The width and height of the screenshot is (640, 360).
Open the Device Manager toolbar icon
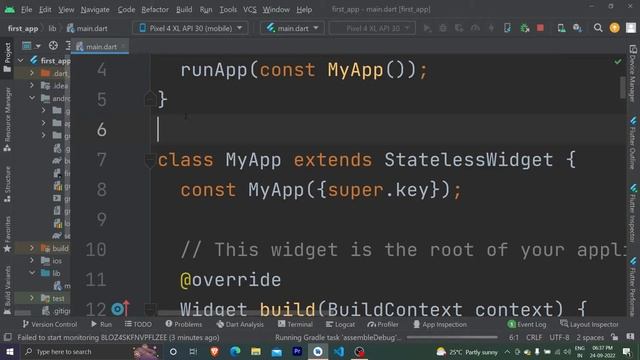[562, 28]
